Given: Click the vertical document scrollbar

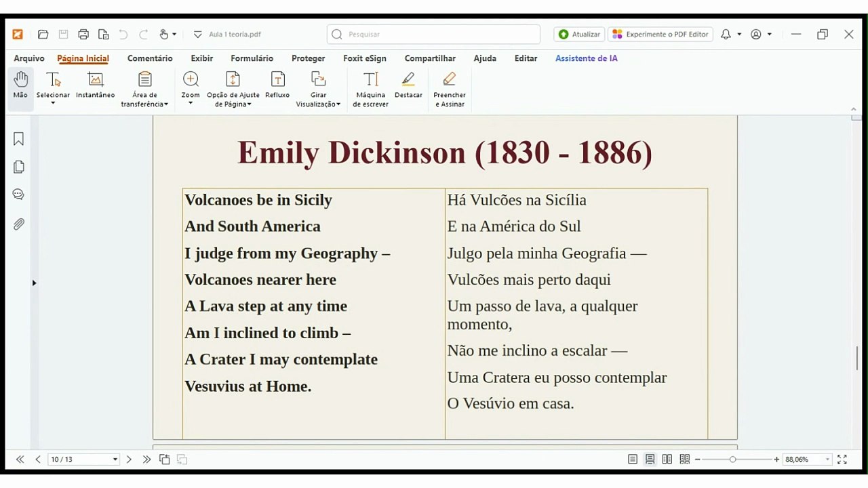Looking at the screenshot, I should (856, 358).
